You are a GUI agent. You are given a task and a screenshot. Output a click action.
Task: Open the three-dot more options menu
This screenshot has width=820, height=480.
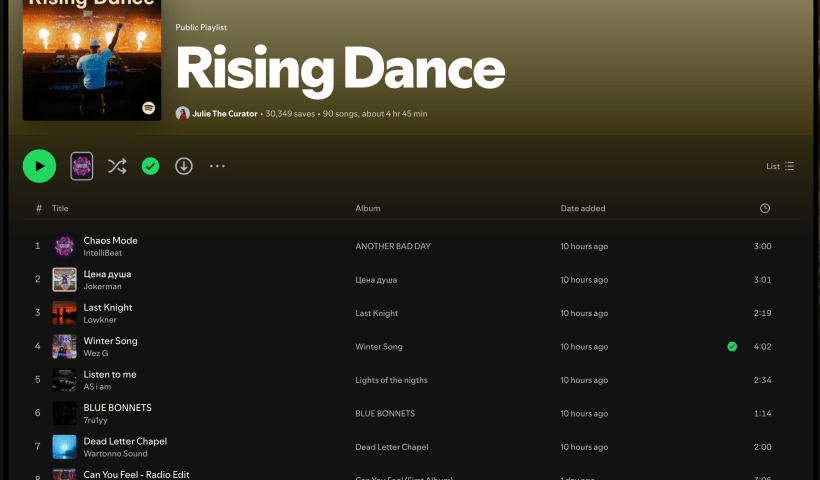coord(217,166)
